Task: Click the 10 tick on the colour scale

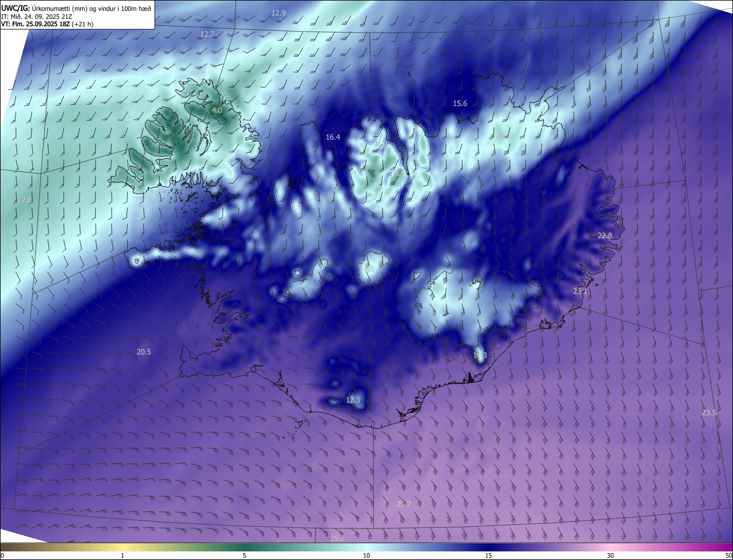Action: click(366, 555)
